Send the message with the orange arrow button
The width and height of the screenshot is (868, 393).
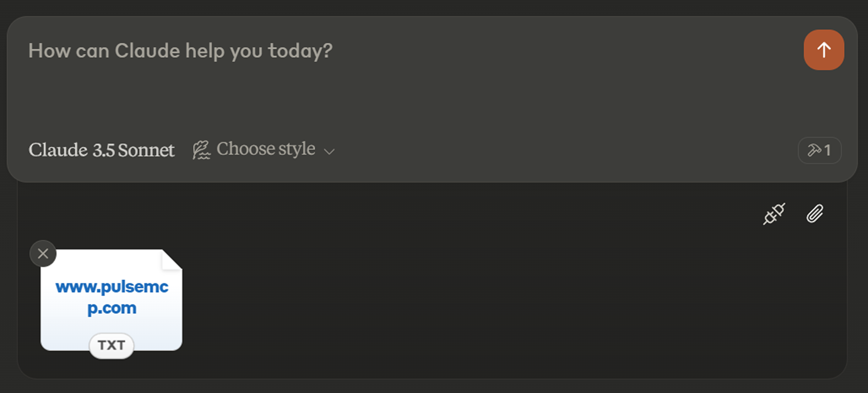pyautogui.click(x=824, y=50)
